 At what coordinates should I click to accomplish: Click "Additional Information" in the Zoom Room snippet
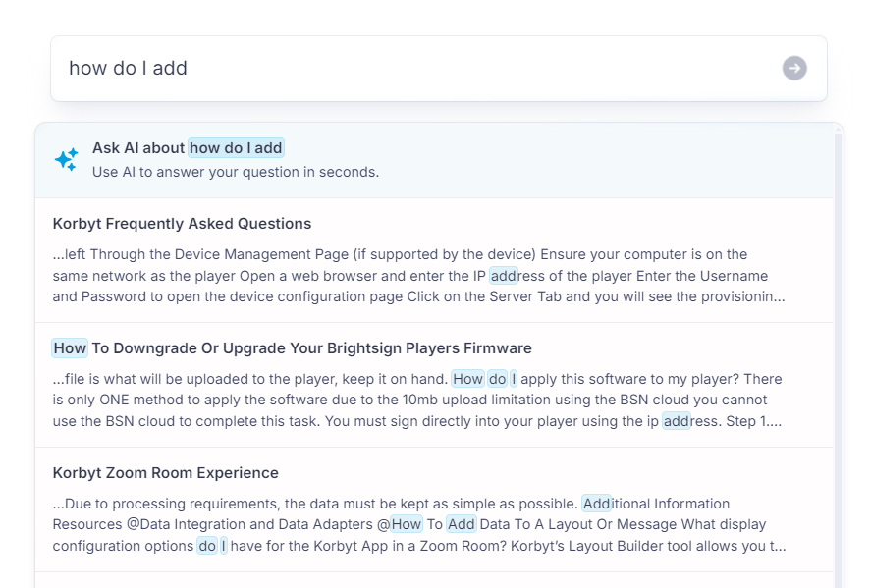click(x=655, y=504)
